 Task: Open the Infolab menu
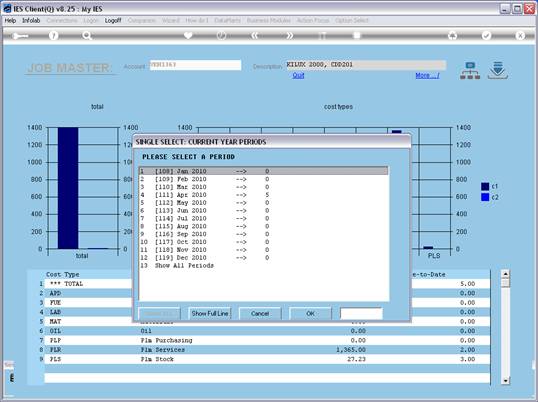[31, 21]
